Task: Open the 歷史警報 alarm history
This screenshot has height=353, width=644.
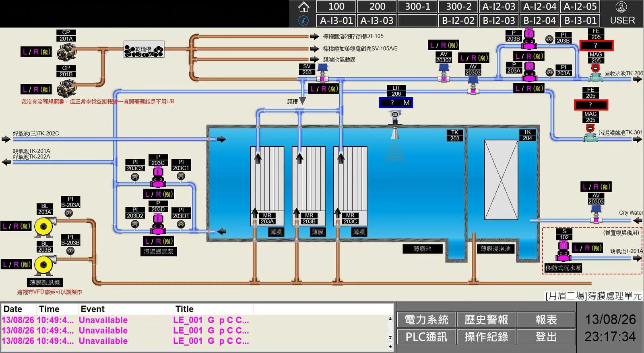Action: [486, 320]
